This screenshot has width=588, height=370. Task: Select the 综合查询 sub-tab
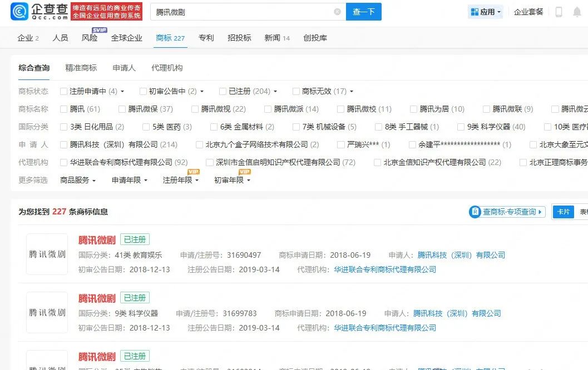point(34,68)
